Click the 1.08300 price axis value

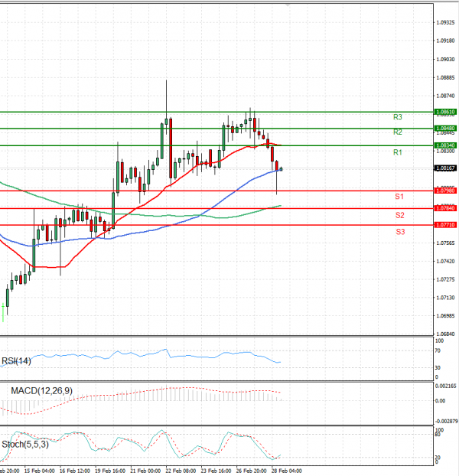point(445,152)
